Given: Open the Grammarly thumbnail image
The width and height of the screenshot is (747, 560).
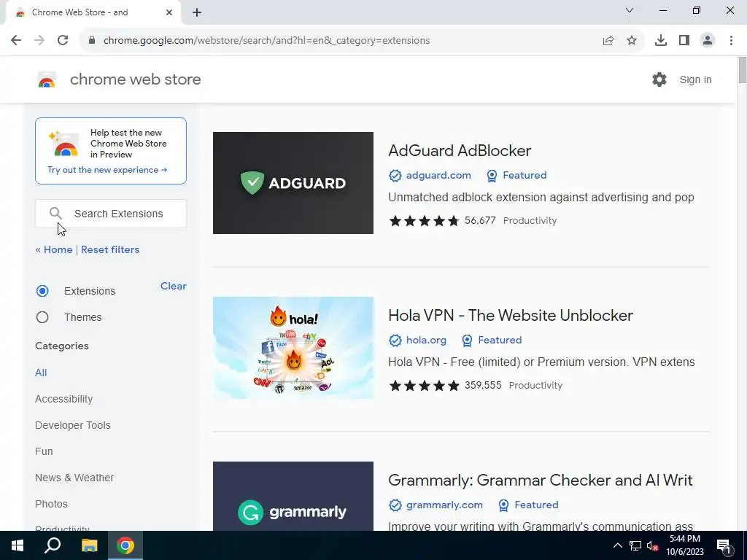Looking at the screenshot, I should point(293,496).
